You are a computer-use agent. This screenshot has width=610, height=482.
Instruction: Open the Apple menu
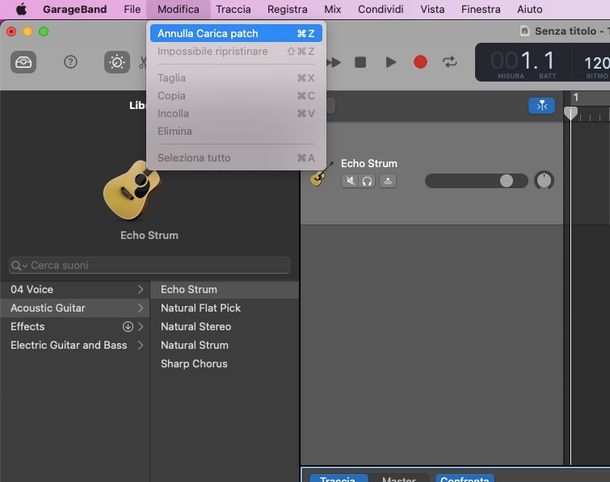21,9
